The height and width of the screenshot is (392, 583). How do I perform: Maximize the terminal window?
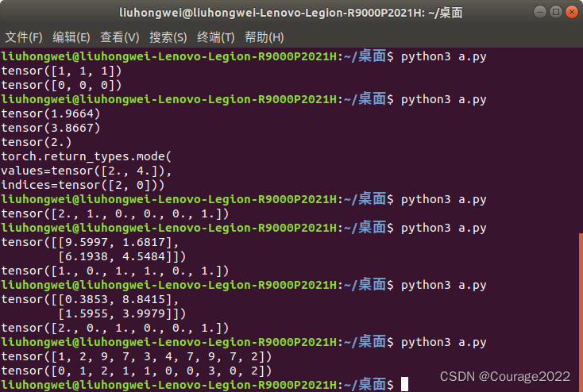pyautogui.click(x=556, y=12)
